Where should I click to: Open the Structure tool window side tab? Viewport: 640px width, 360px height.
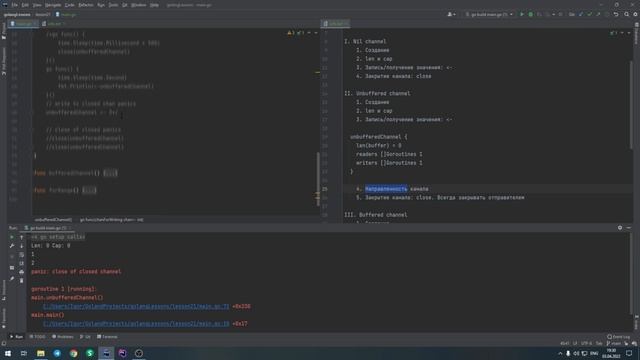[4, 290]
